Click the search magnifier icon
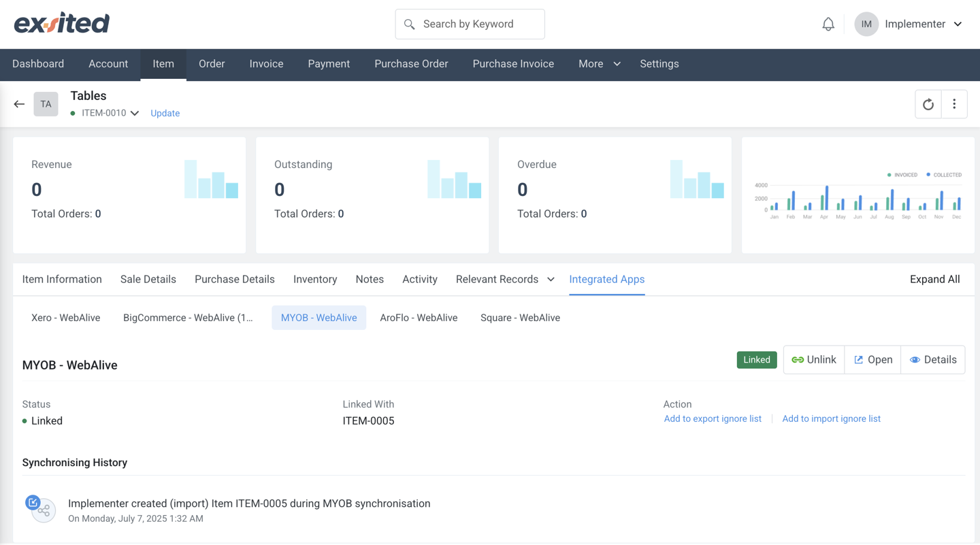The width and height of the screenshot is (980, 545). point(409,24)
